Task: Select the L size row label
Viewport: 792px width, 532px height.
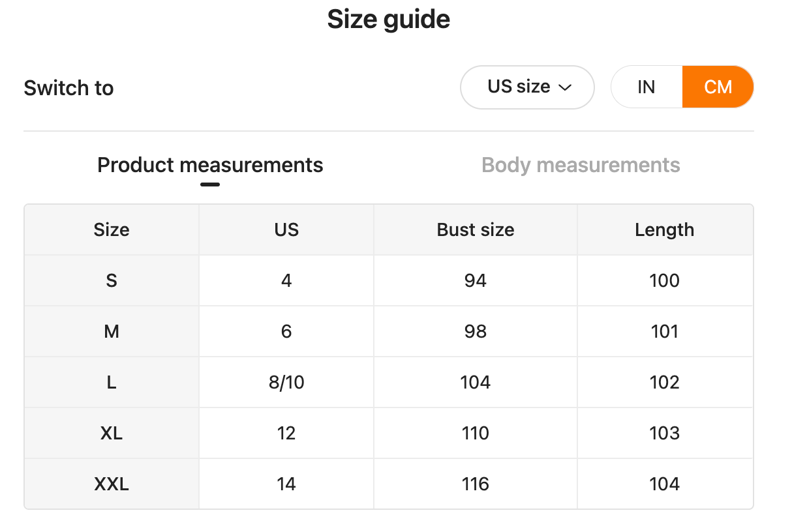Action: [x=112, y=382]
